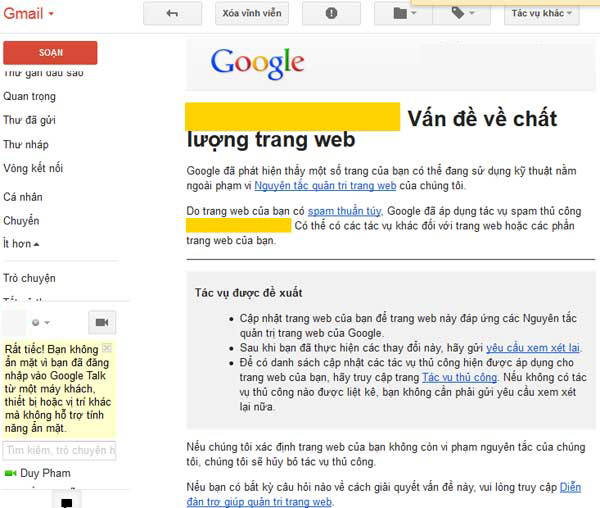Open the spam thuần túy link

pyautogui.click(x=344, y=211)
